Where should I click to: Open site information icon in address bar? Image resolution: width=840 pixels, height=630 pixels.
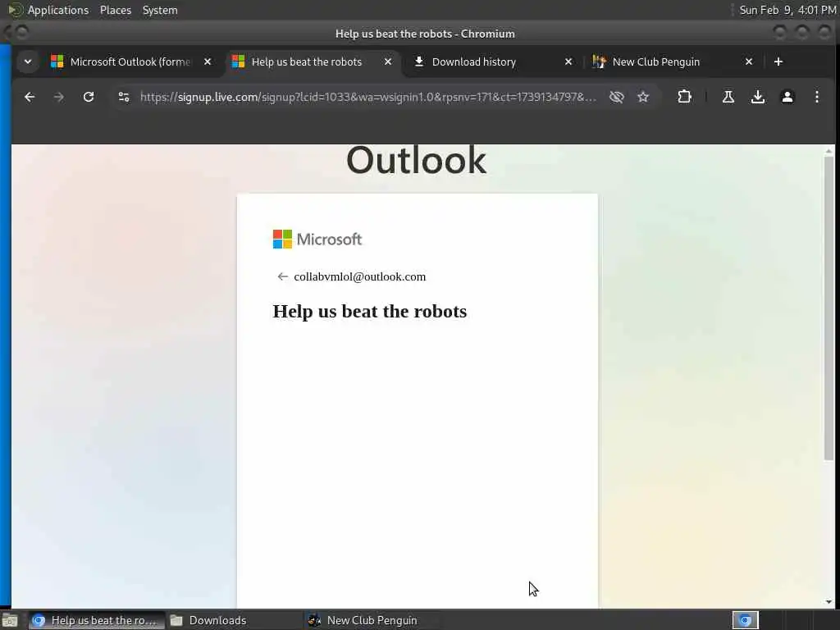(x=124, y=97)
